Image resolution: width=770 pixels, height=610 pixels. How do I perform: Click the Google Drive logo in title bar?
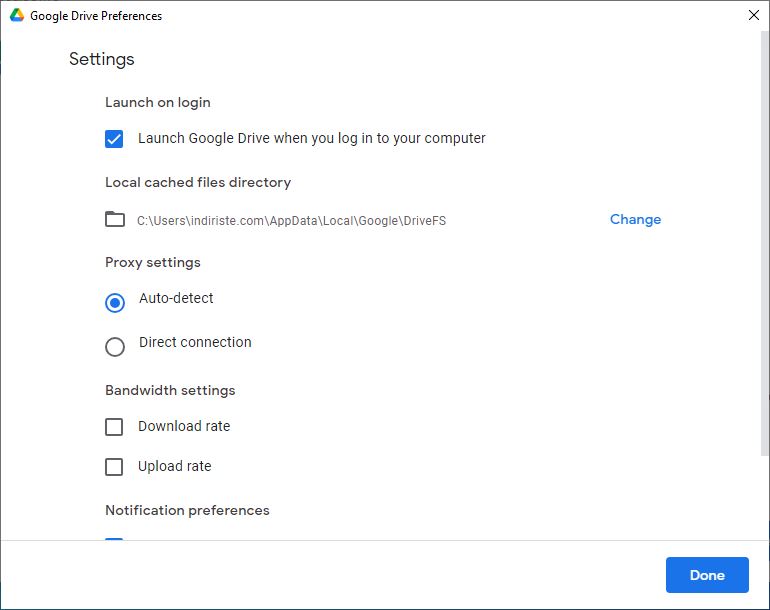click(17, 15)
